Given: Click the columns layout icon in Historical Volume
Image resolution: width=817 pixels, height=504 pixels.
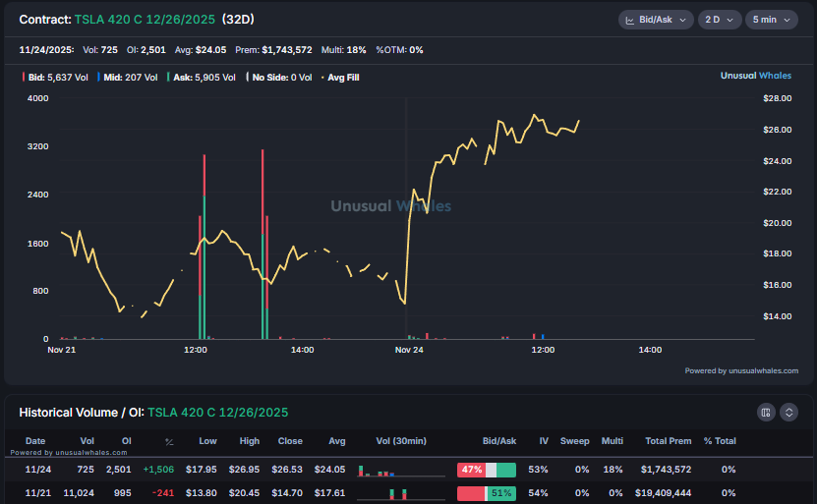Looking at the screenshot, I should (766, 413).
